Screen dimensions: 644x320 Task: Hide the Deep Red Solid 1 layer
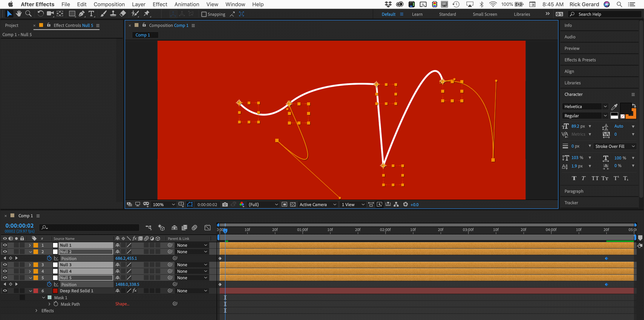(x=5, y=291)
